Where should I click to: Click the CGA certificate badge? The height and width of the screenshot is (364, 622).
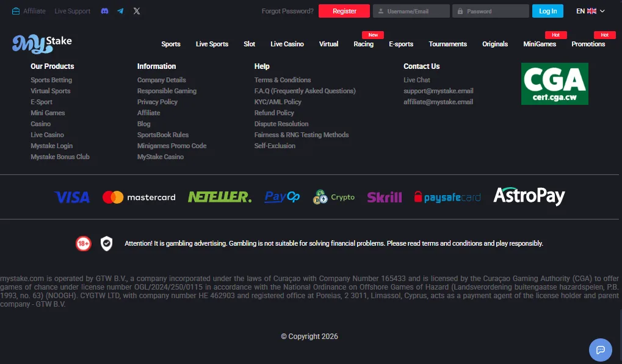[555, 84]
